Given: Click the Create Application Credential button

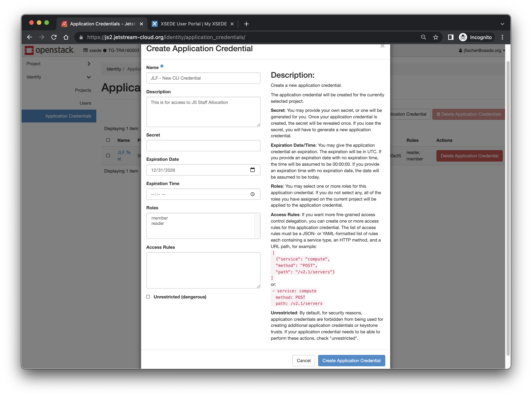Looking at the screenshot, I should point(351,360).
